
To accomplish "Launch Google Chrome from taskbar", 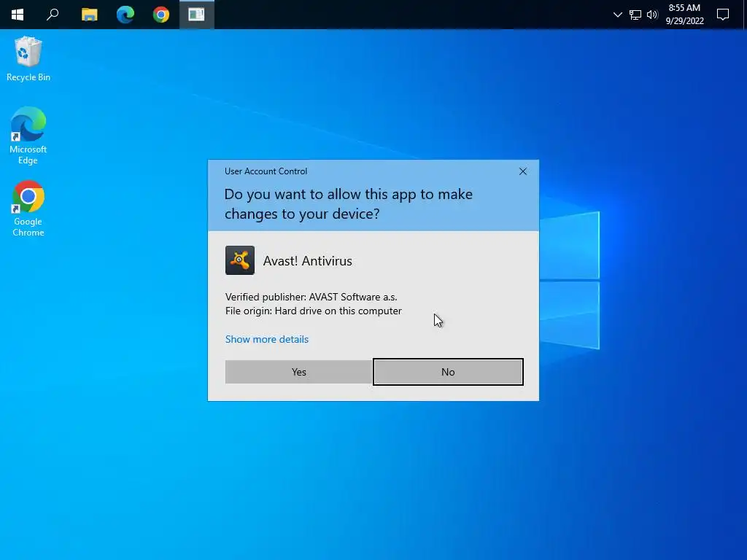I will coord(161,15).
